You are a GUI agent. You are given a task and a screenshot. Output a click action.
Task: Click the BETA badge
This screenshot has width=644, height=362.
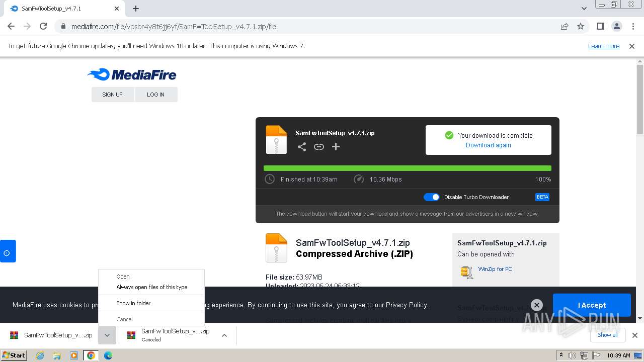coord(542,197)
